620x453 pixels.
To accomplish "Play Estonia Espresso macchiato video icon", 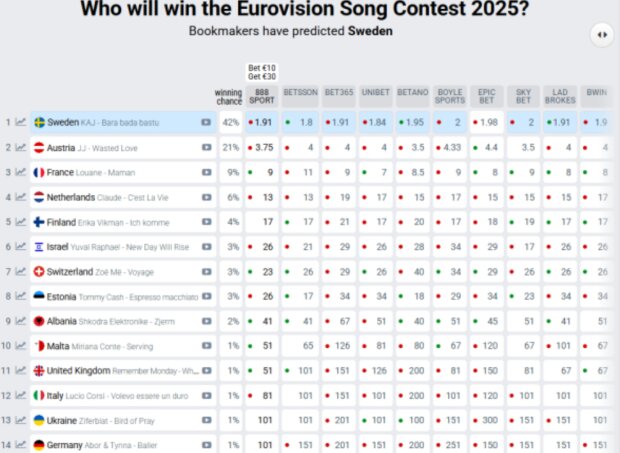I will tap(206, 296).
